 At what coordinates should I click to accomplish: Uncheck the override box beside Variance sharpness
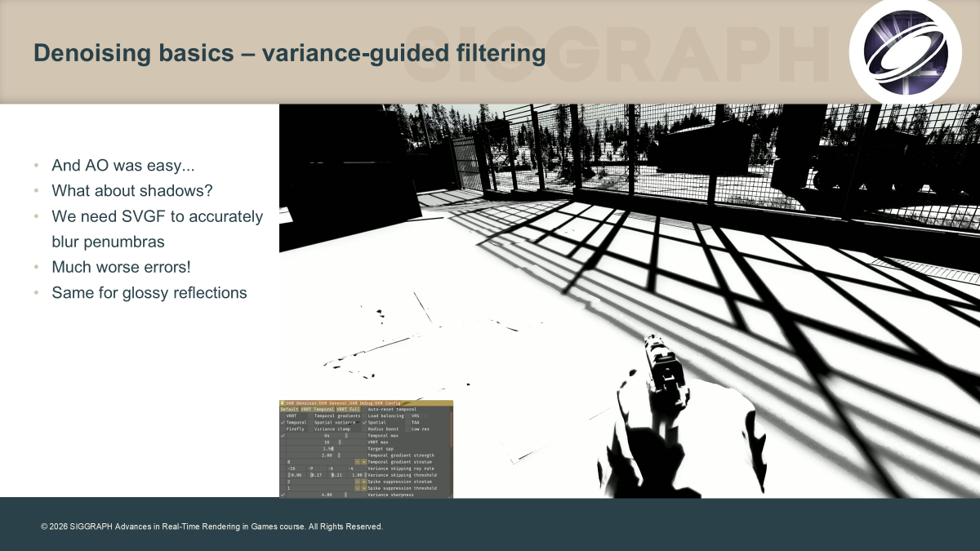point(283,495)
